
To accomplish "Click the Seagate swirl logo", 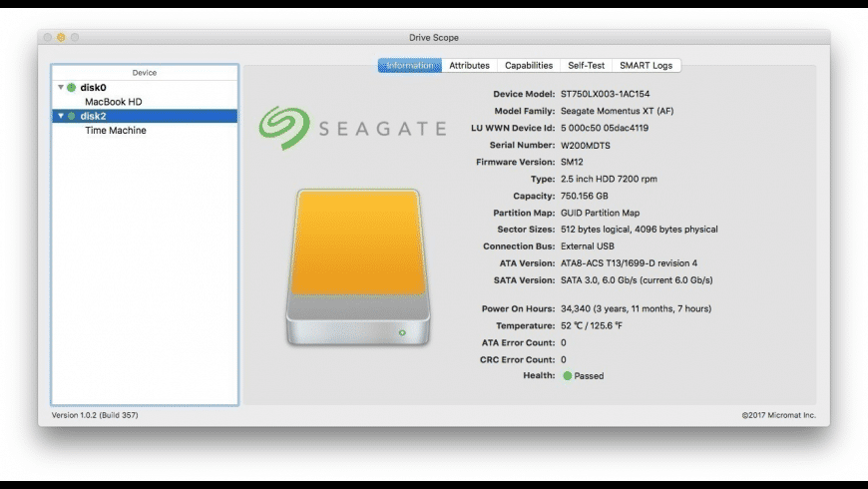I will 284,128.
